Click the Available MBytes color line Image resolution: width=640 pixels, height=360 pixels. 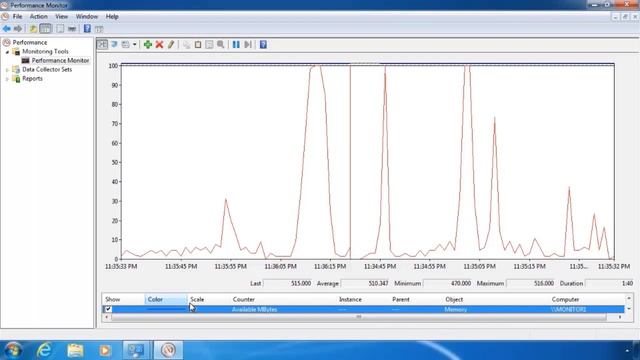click(x=166, y=309)
